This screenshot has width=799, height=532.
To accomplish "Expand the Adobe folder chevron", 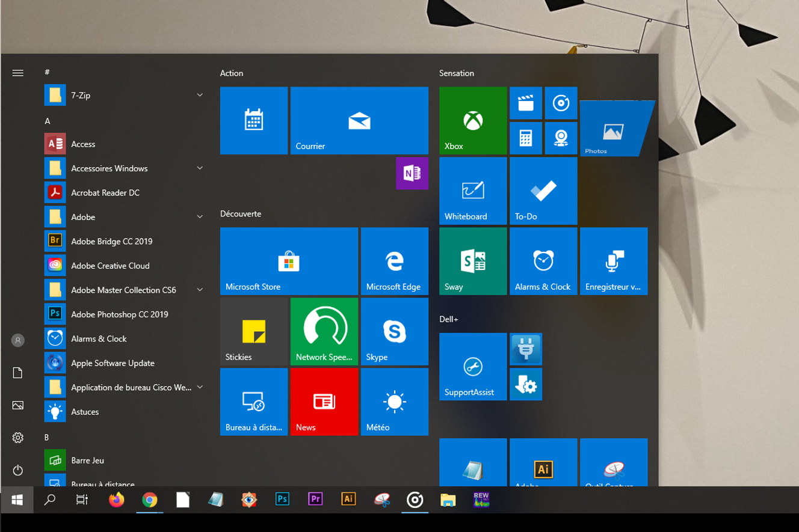I will [200, 217].
